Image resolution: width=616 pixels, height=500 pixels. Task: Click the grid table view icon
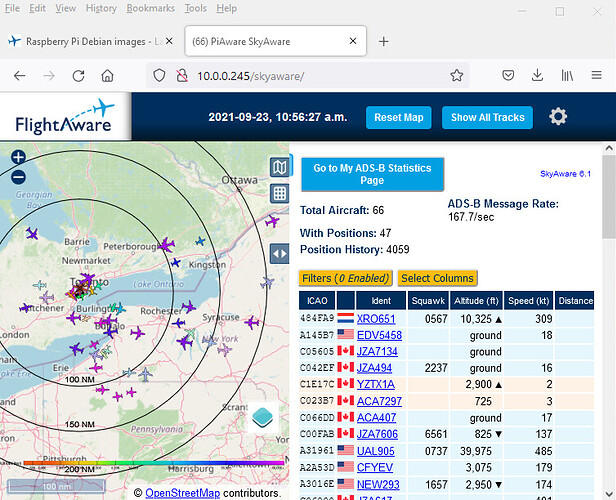coord(280,193)
